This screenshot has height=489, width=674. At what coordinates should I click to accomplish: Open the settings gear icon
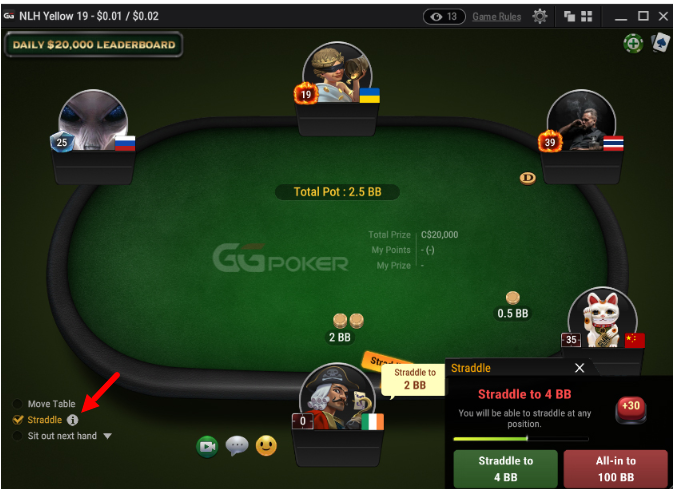click(539, 17)
